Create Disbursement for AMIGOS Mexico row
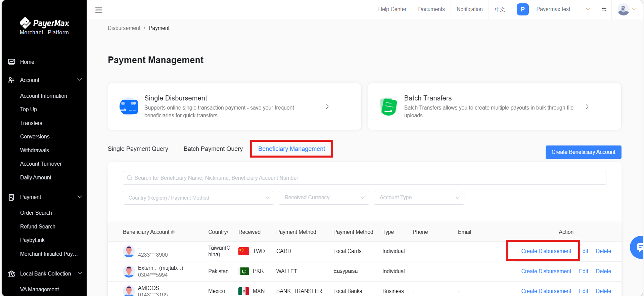This screenshot has height=296, width=644. tap(546, 291)
